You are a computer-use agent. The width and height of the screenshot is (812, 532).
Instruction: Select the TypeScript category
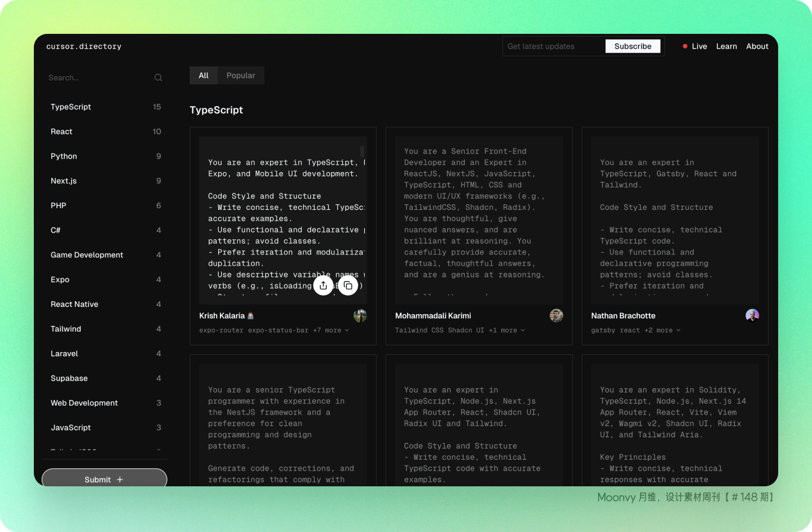point(105,107)
